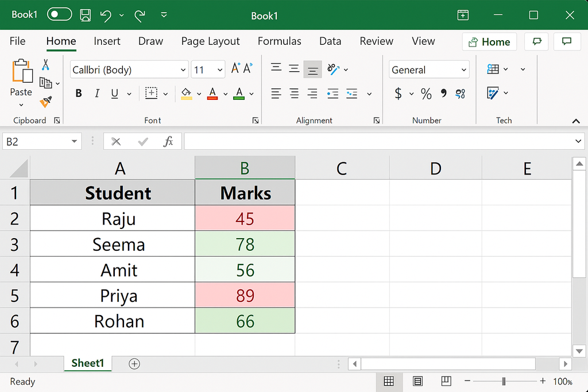
Task: Toggle Bold formatting
Action: 78,92
